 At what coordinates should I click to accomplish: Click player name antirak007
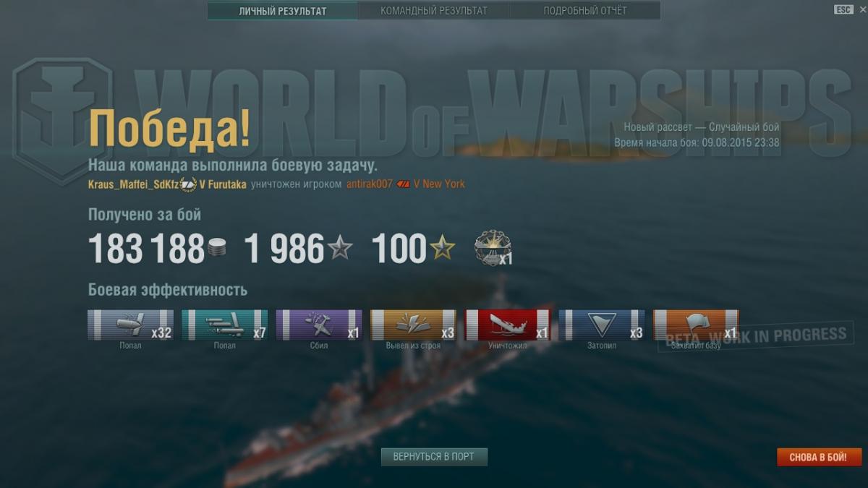pyautogui.click(x=370, y=184)
